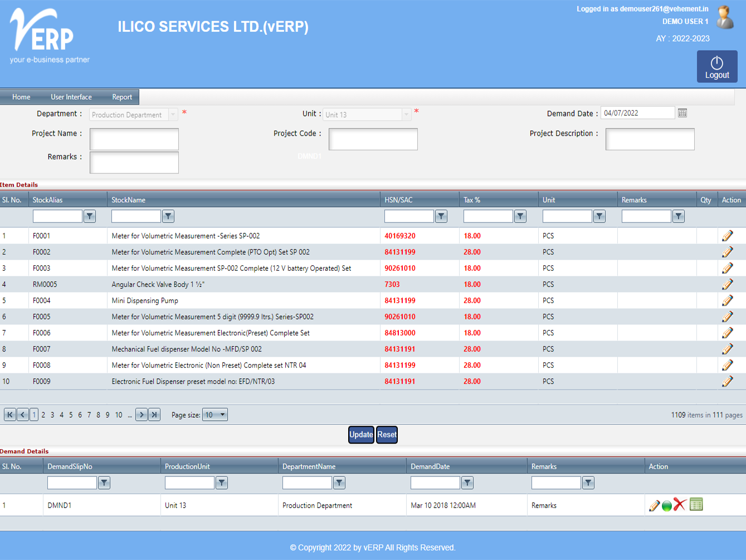
Task: Open Demand Details Remarks filter icon
Action: [x=588, y=483]
